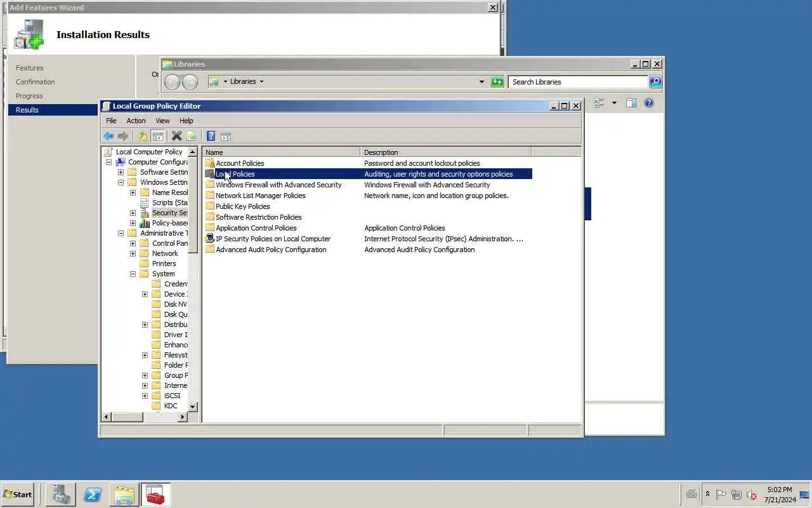Click the Export List toolbar icon
The image size is (812, 508).
pos(192,137)
